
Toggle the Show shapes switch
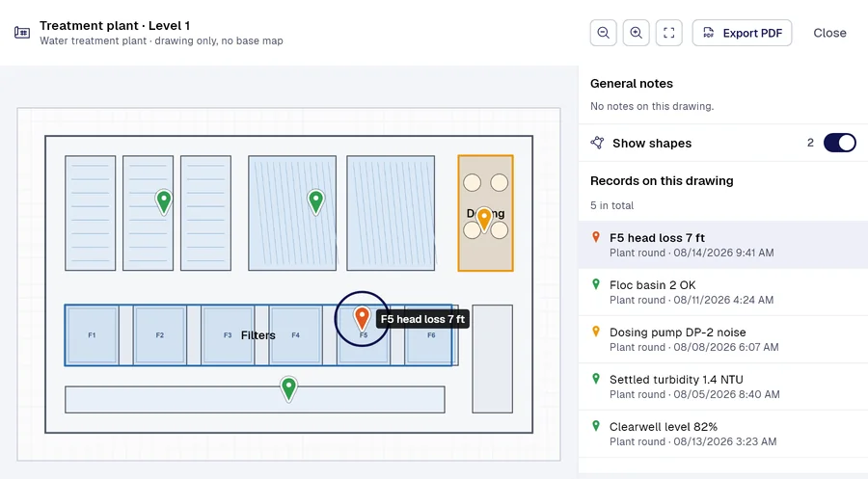point(839,143)
